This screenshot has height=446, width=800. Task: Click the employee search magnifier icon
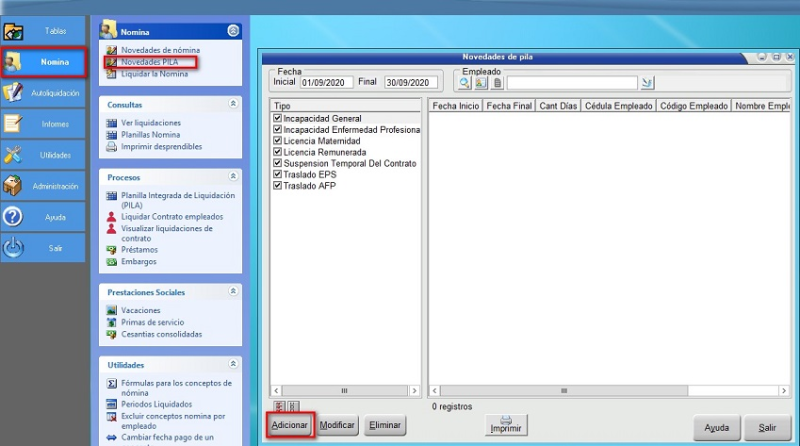[465, 83]
